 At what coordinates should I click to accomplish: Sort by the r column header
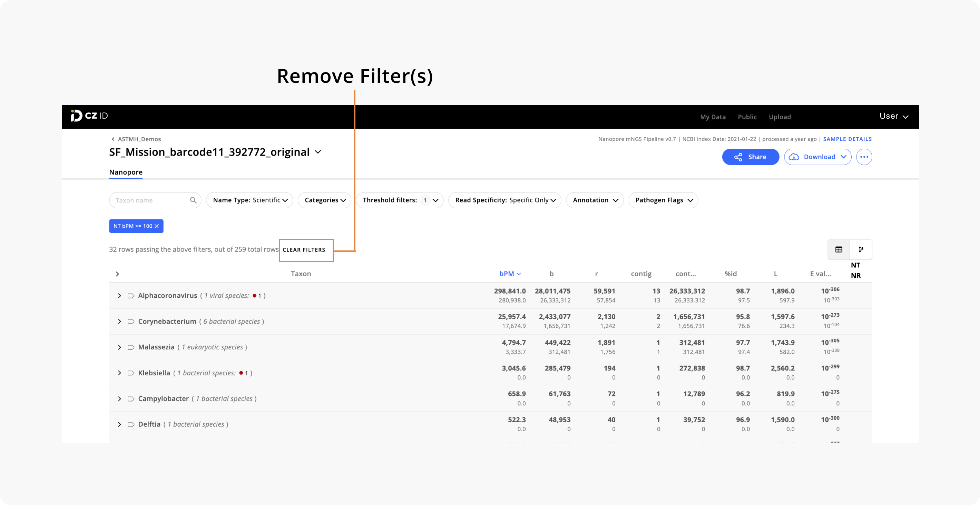coord(597,274)
